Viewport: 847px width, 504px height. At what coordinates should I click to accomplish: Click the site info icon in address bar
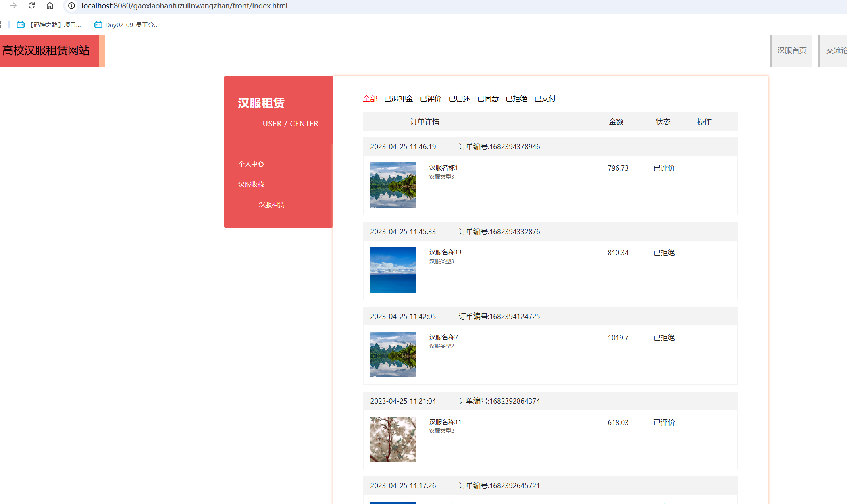[71, 6]
